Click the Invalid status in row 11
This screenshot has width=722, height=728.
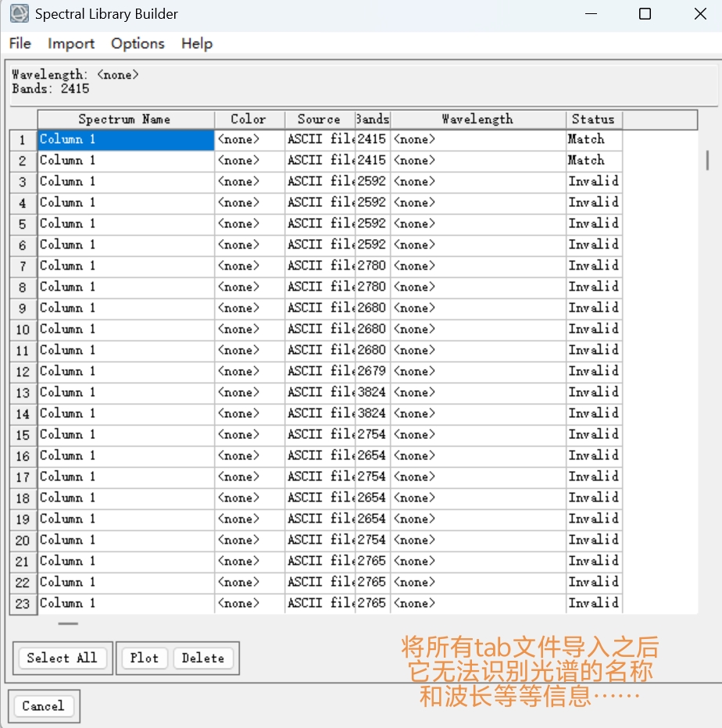point(594,350)
